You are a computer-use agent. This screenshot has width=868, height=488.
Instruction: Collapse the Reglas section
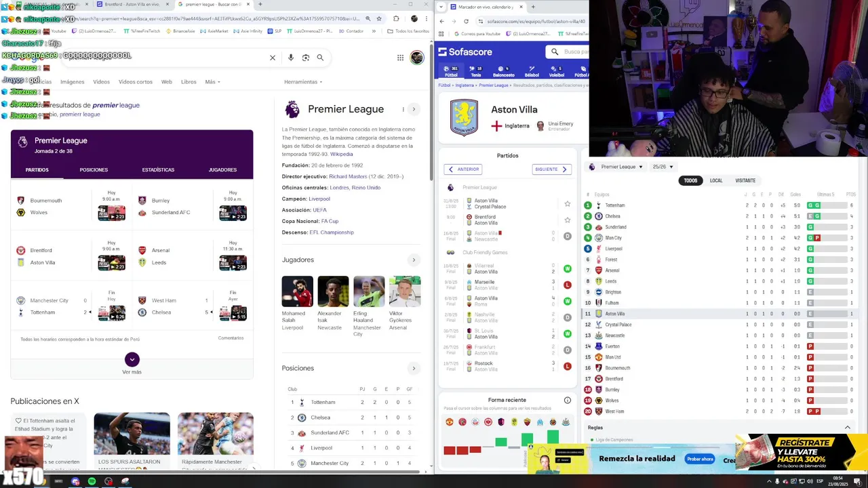point(847,428)
